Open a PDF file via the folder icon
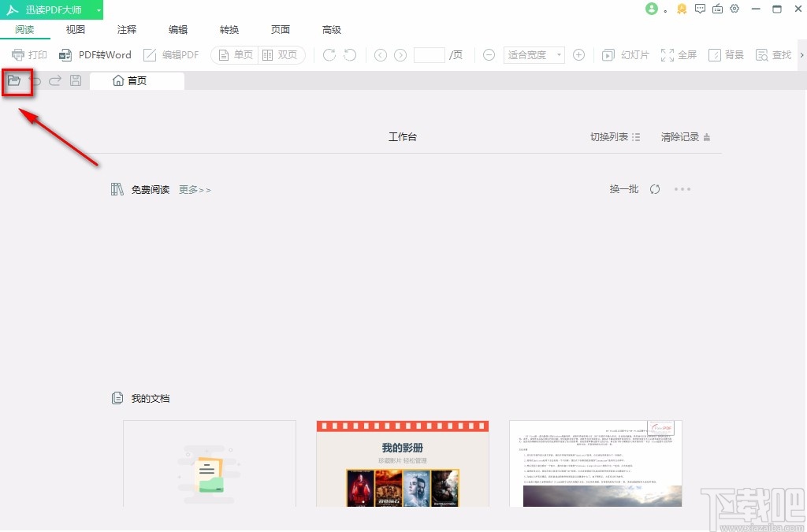Image resolution: width=807 pixels, height=532 pixels. (16, 80)
